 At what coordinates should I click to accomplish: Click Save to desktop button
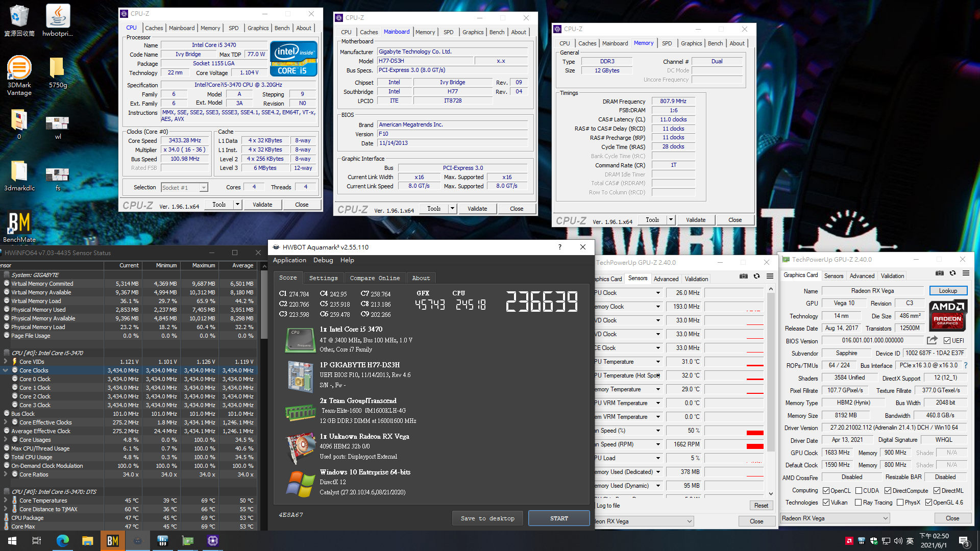click(x=487, y=518)
